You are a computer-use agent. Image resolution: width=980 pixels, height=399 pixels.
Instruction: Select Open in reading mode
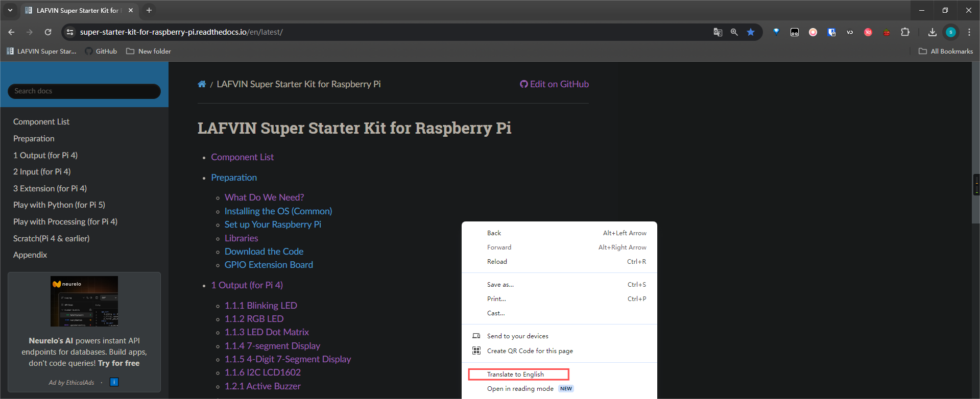pos(520,389)
